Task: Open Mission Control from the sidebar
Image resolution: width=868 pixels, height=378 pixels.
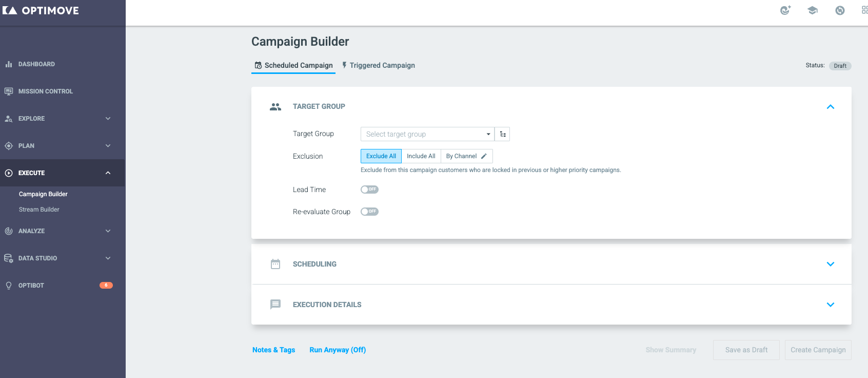Action: [45, 91]
